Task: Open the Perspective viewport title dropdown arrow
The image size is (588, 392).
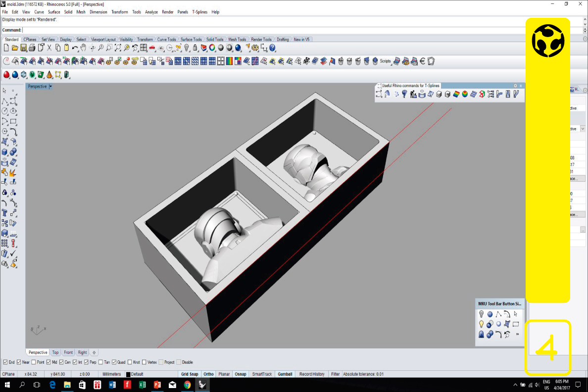Action: [50, 86]
